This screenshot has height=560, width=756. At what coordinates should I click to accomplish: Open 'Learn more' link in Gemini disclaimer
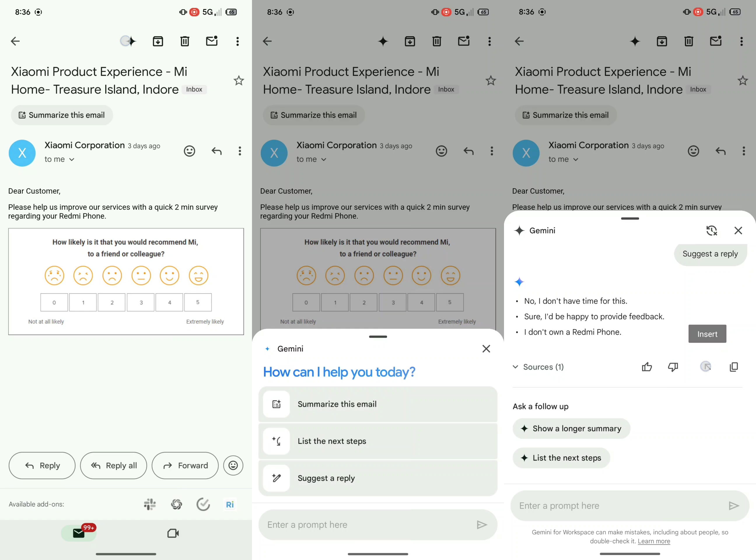click(x=654, y=541)
